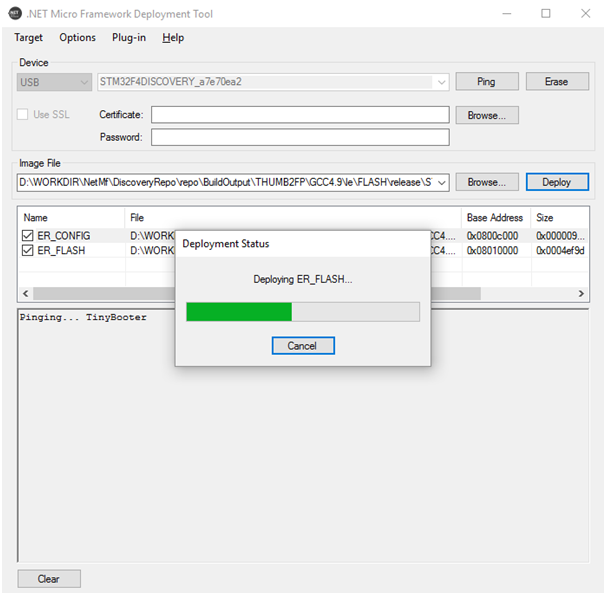Click the 'Pinging... TinyBooter' output text
Viewport: 606px width, 595px height.
[83, 317]
